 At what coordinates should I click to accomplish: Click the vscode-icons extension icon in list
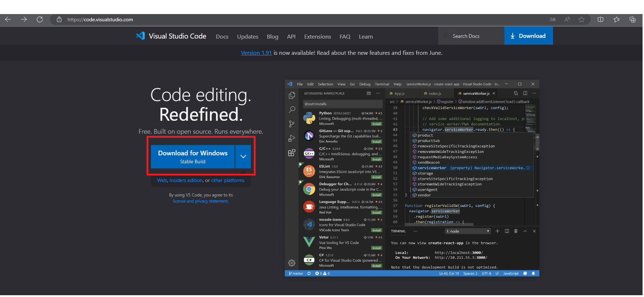tap(309, 224)
